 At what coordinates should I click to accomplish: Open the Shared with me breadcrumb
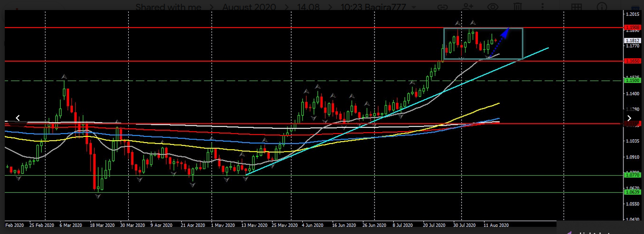[x=168, y=7]
